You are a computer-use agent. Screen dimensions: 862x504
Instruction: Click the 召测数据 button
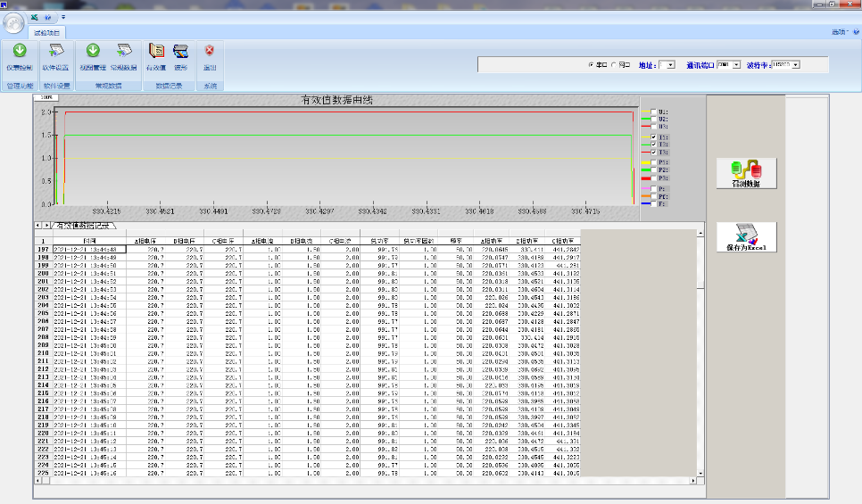pyautogui.click(x=746, y=173)
